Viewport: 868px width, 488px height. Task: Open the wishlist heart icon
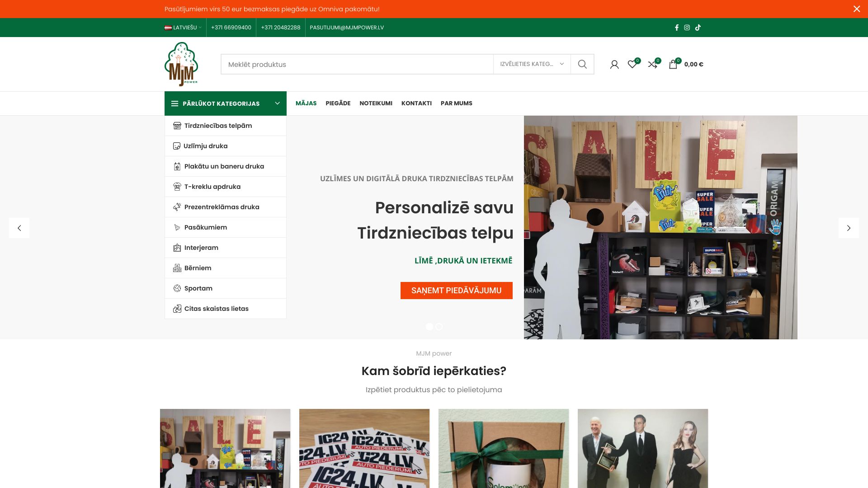[x=632, y=65]
